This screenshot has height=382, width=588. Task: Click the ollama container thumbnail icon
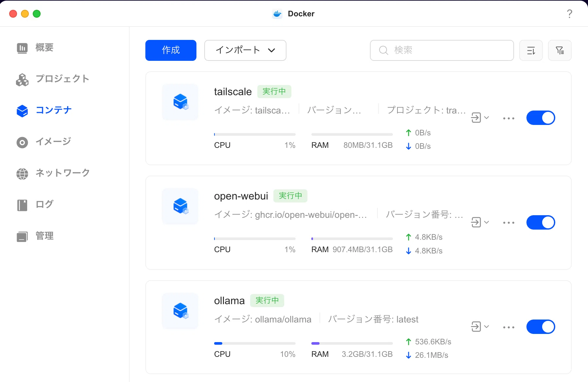pos(180,311)
